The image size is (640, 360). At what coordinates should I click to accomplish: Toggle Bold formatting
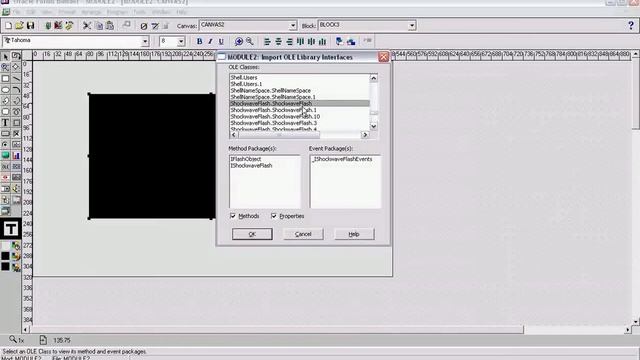(x=199, y=41)
